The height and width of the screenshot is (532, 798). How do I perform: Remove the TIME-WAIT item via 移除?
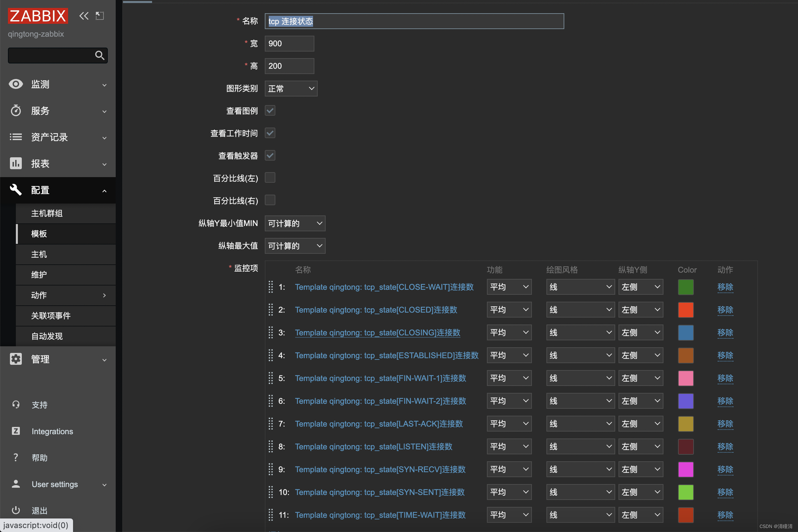725,515
